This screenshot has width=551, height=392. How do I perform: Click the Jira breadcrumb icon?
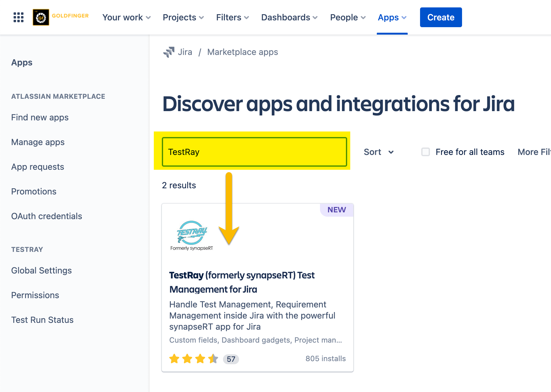169,52
